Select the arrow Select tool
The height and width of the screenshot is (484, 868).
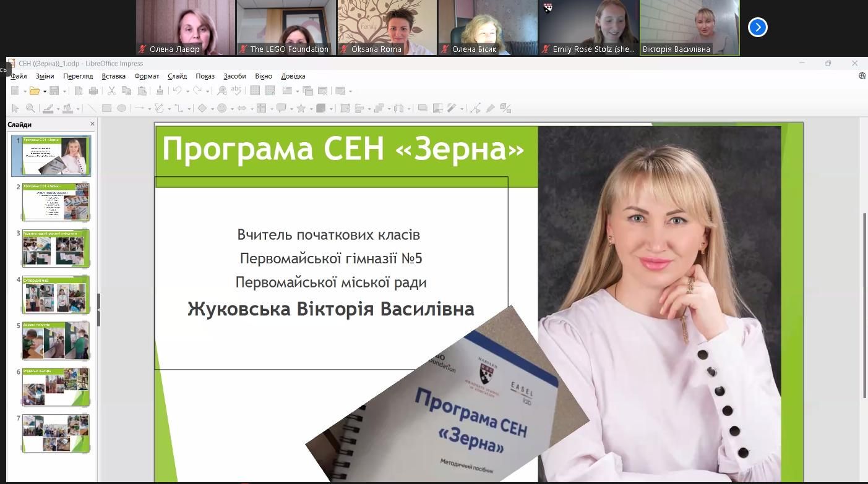click(x=16, y=108)
